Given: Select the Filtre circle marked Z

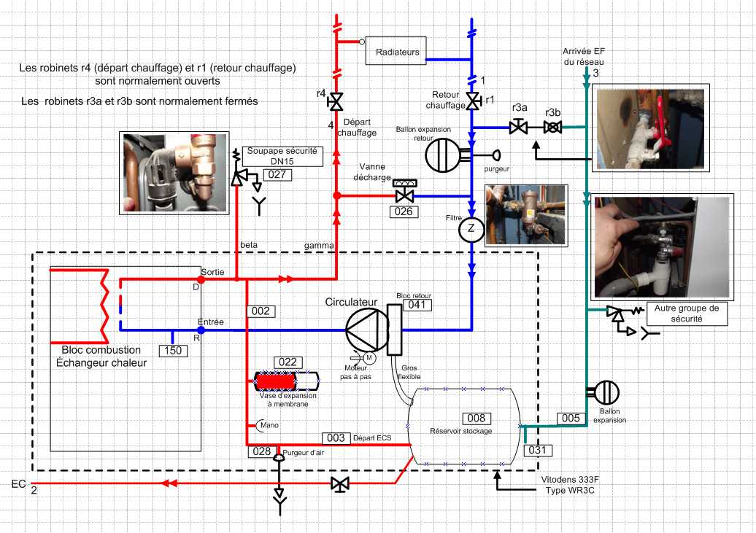Looking at the screenshot, I should pyautogui.click(x=471, y=230).
